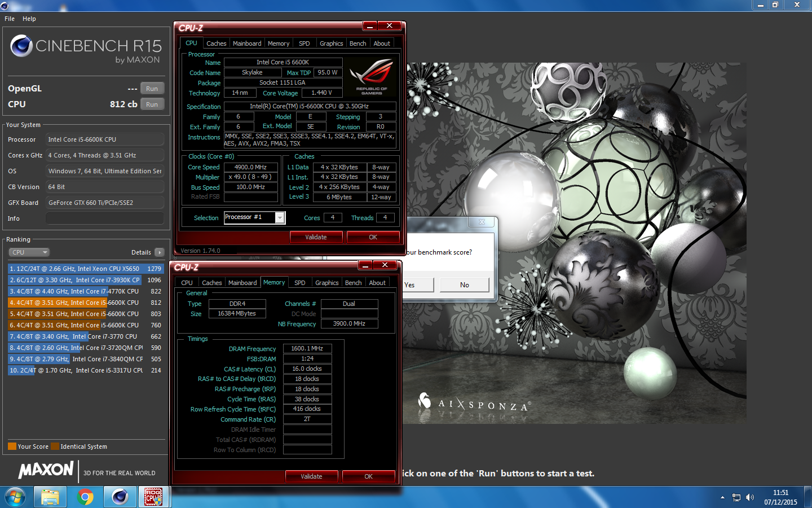
Task: Click the Info input field
Action: (105, 218)
